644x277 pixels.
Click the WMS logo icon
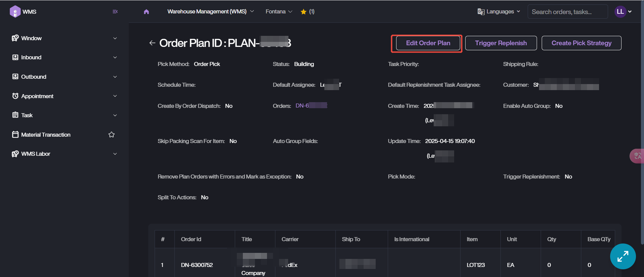point(15,12)
